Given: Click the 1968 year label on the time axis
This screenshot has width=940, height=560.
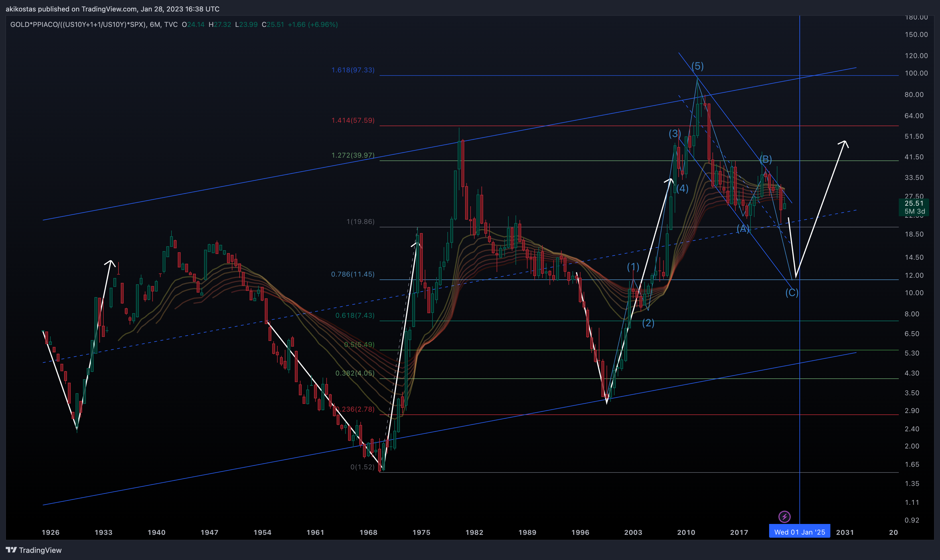Looking at the screenshot, I should (x=368, y=533).
